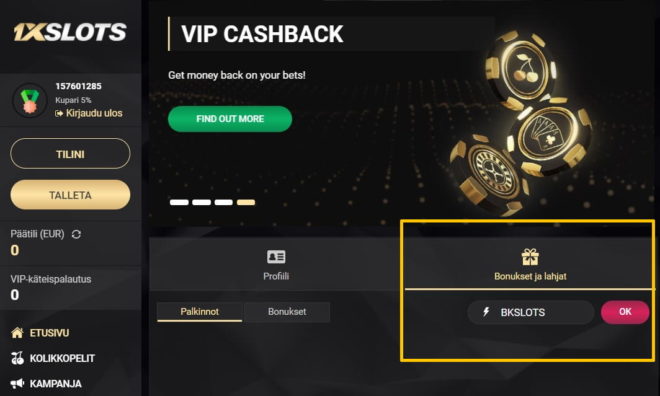Screen dimensions: 660x396
Task: Click the 1XSLOTS logo
Action: (69, 32)
